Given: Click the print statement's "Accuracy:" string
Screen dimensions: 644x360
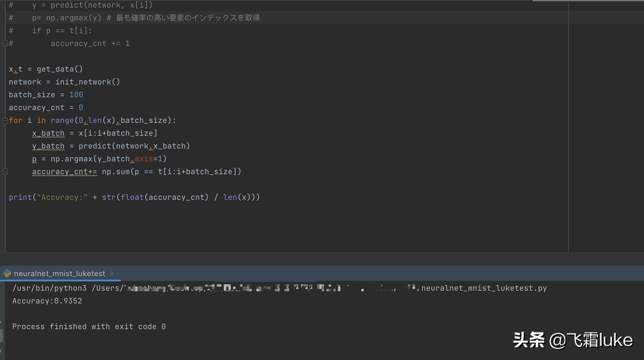Looking at the screenshot, I should (x=62, y=197).
